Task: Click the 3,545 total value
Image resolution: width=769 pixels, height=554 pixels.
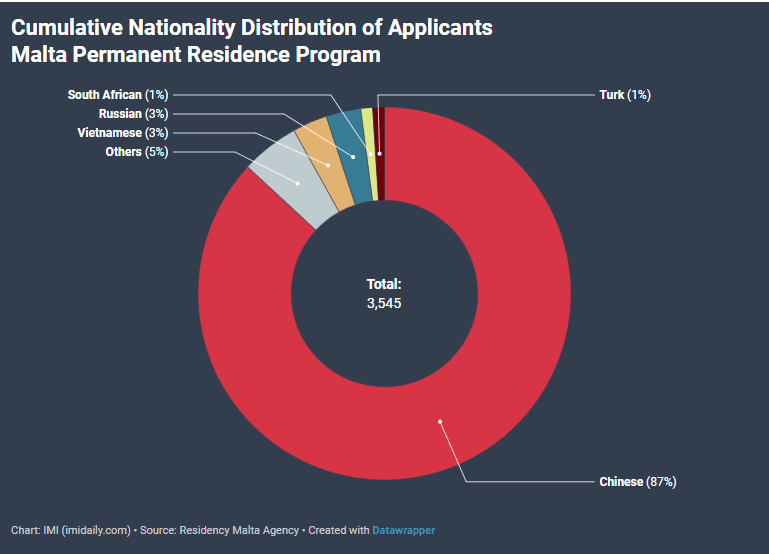Action: (x=384, y=302)
